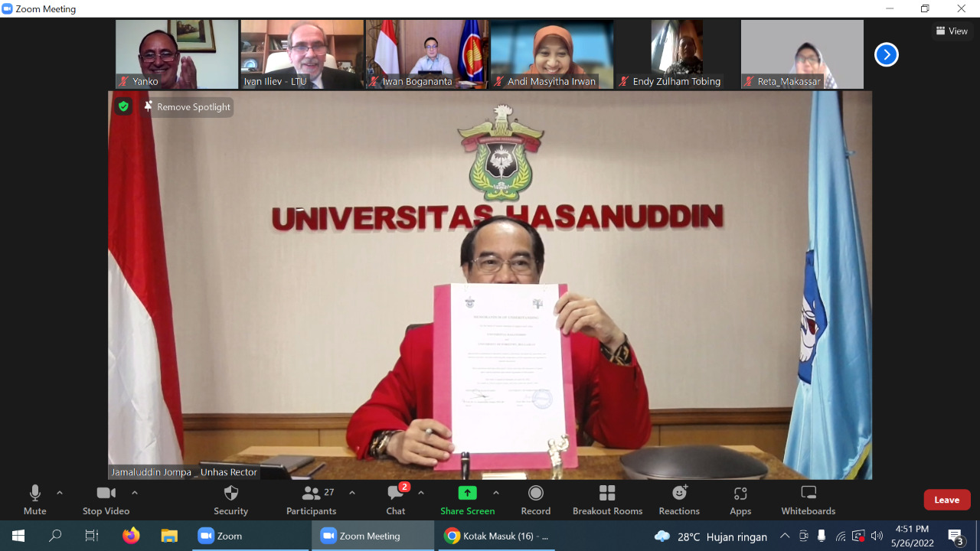Open the Security shield options
This screenshot has height=551, width=980.
coord(230,499)
